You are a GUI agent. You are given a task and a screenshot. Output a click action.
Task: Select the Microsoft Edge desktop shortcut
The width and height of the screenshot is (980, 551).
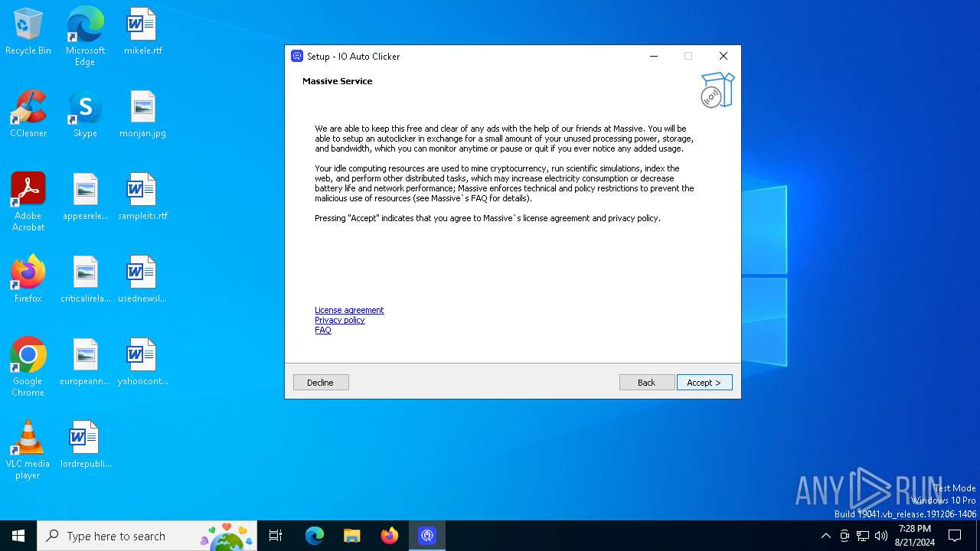click(85, 37)
